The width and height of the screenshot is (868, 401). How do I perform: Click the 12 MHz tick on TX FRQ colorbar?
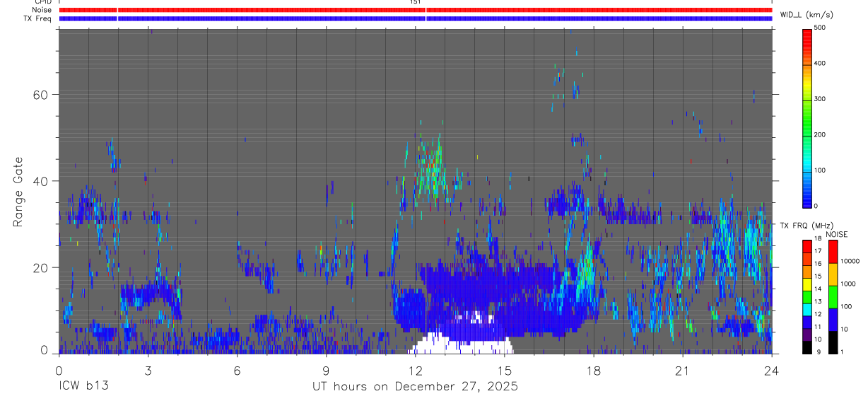817,314
